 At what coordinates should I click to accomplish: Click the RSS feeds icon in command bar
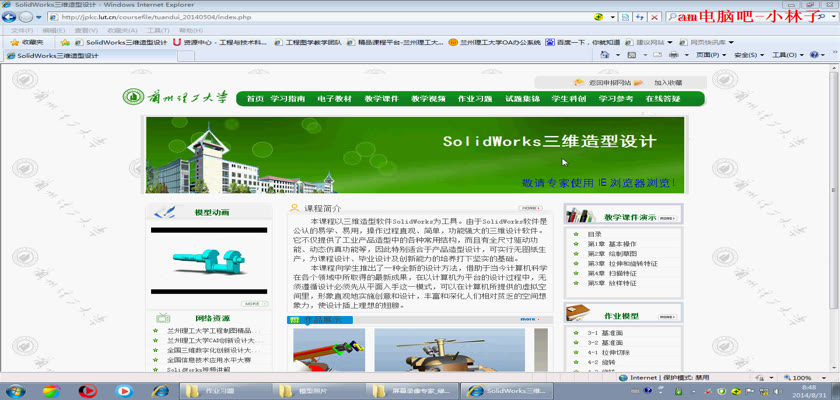[x=632, y=55]
